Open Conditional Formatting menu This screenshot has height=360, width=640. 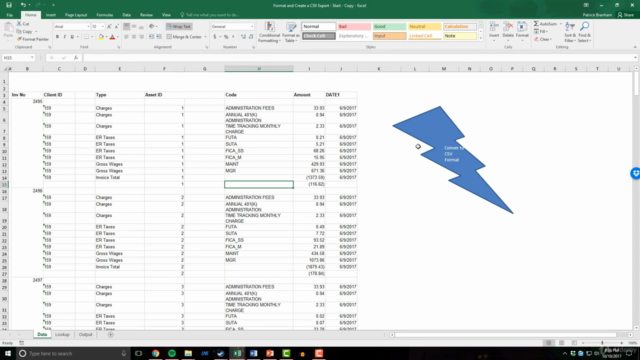(x=269, y=32)
